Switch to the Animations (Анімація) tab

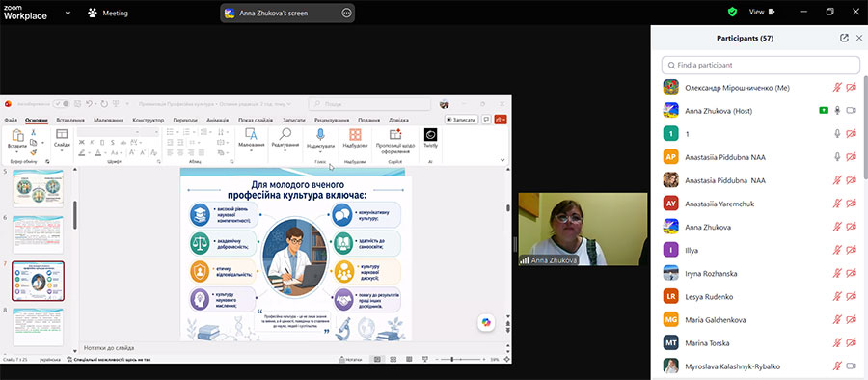tap(218, 120)
